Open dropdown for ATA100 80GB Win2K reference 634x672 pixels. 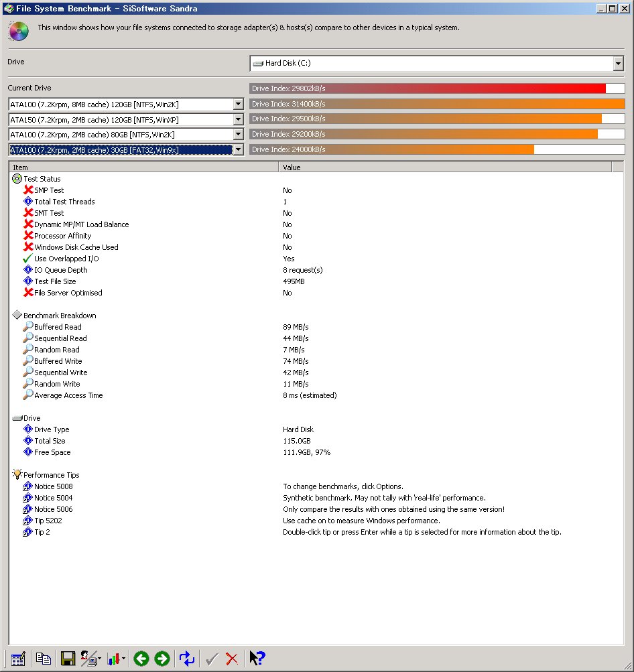pyautogui.click(x=239, y=135)
